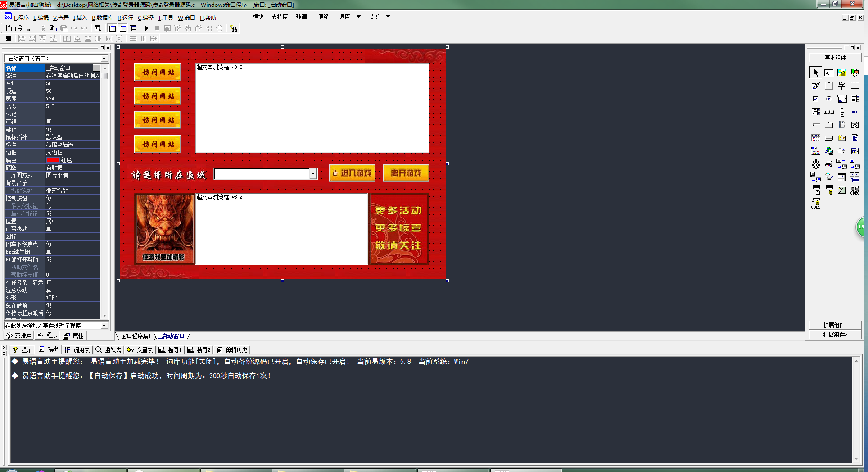Screen dimensions: 868x472
Task: Select the radio button component in palette
Action: (828, 99)
